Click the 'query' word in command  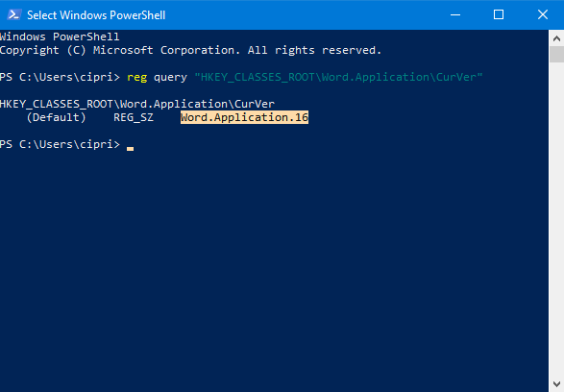(170, 77)
